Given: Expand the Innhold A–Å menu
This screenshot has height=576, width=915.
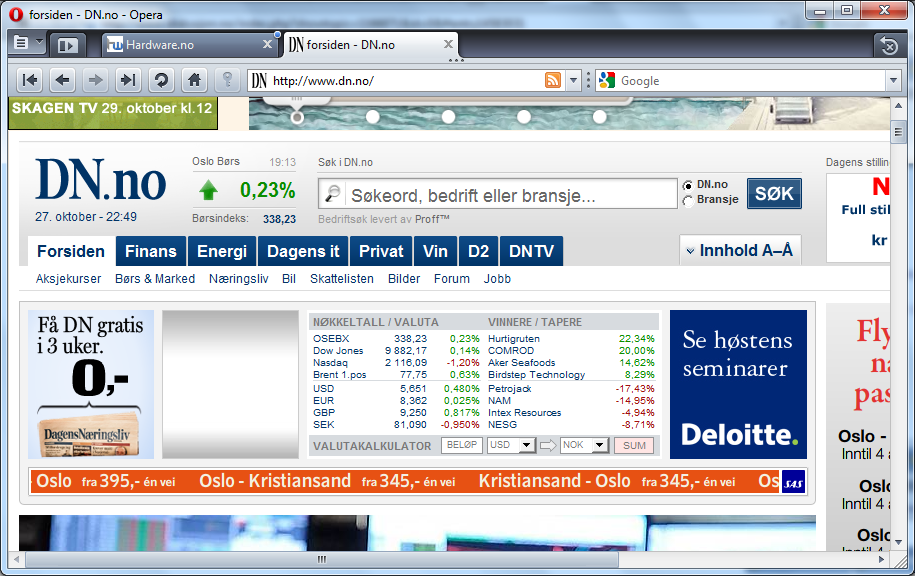Looking at the screenshot, I should coord(740,250).
